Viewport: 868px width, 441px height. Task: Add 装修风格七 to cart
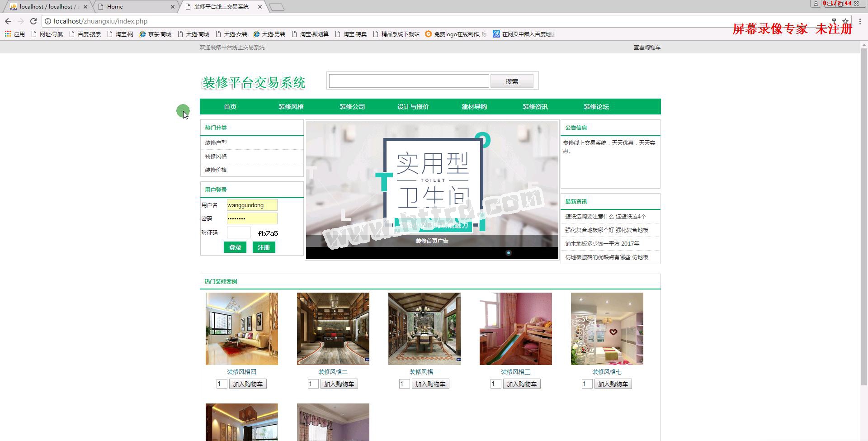(x=613, y=384)
